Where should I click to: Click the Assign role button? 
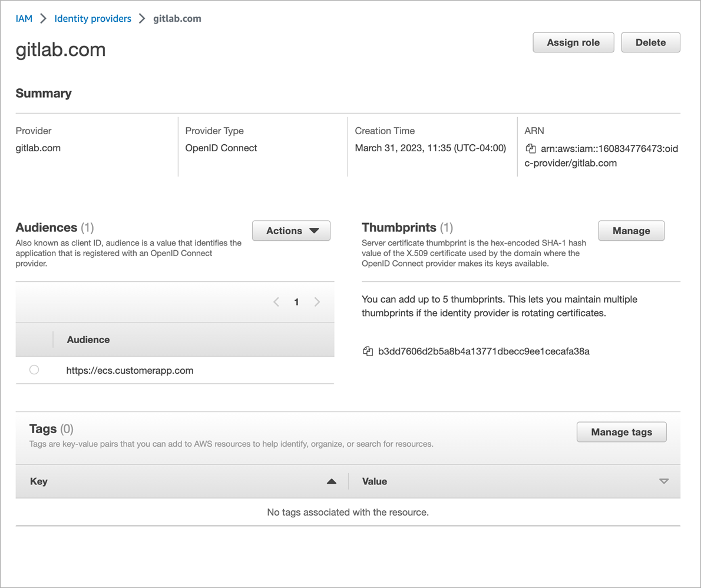(573, 42)
